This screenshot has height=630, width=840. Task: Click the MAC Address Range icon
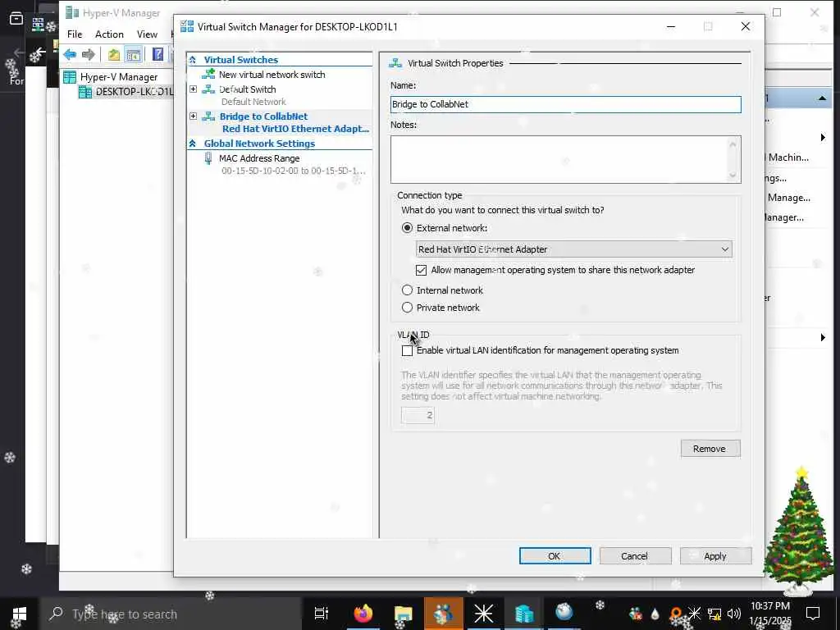pos(208,158)
